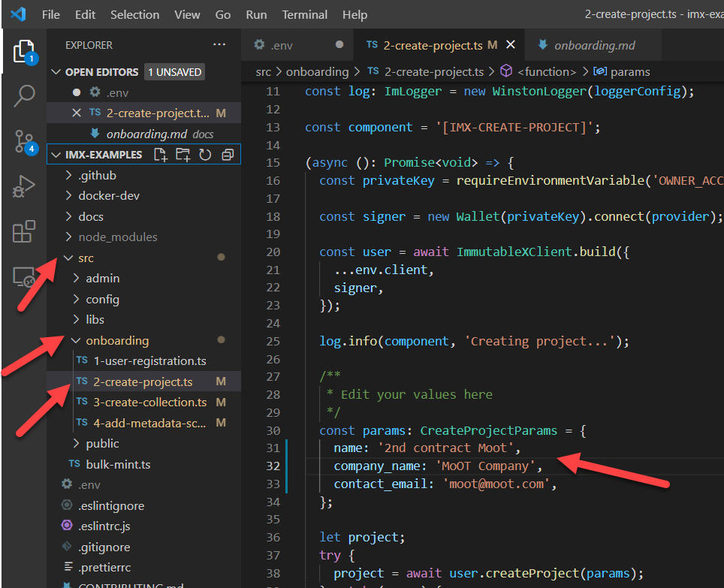
Task: Click the gear icon on .env tab
Action: [260, 45]
